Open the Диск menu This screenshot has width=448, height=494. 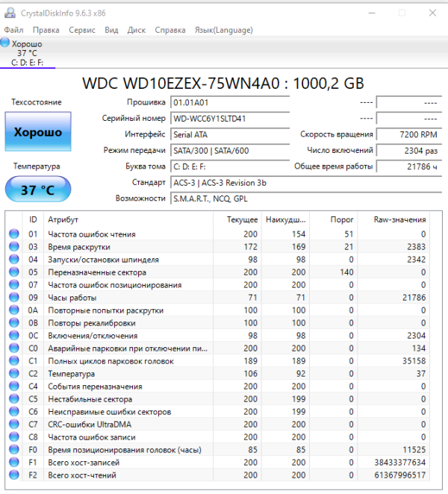pyautogui.click(x=137, y=30)
